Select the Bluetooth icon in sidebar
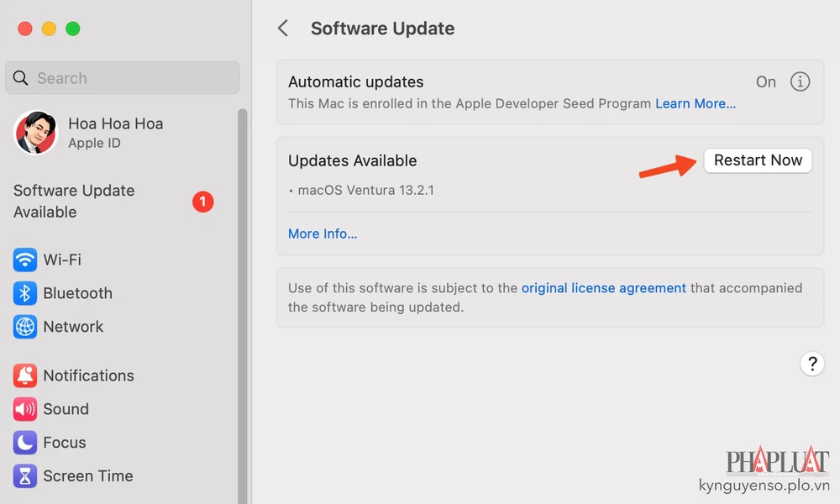 pyautogui.click(x=25, y=293)
